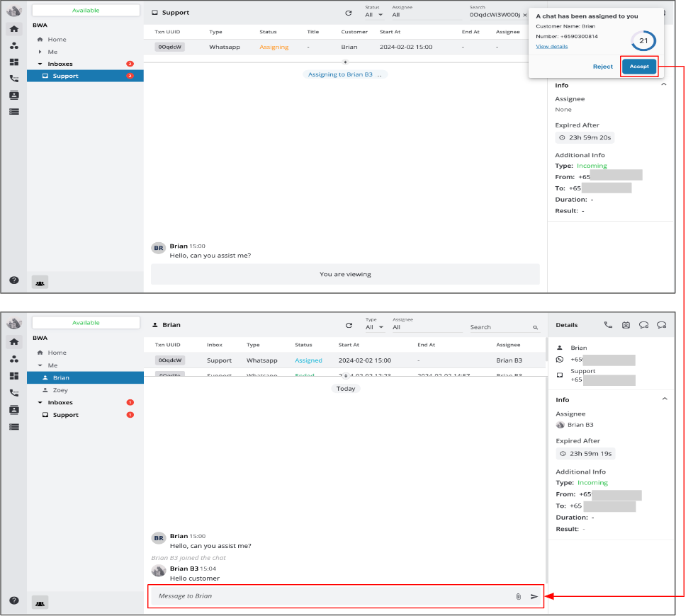Reject the assigned chat notification
Image resolution: width=693 pixels, height=616 pixels.
click(602, 67)
